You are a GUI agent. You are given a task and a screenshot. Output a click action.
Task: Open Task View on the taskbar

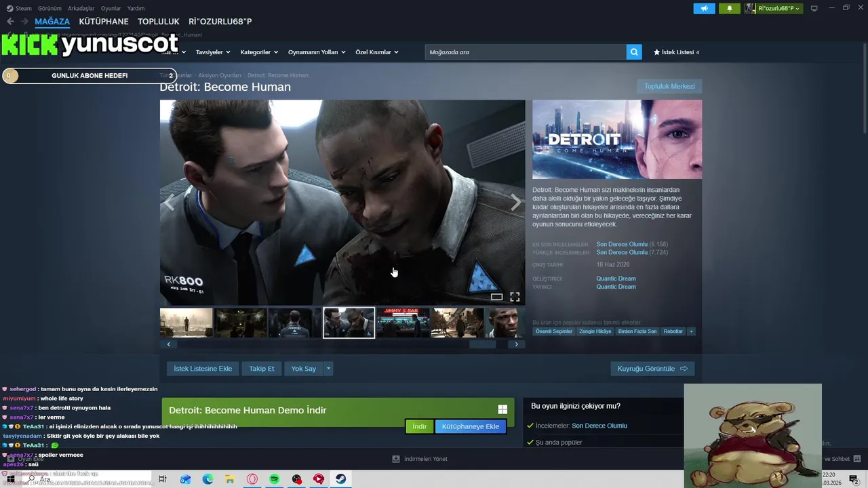tap(162, 479)
